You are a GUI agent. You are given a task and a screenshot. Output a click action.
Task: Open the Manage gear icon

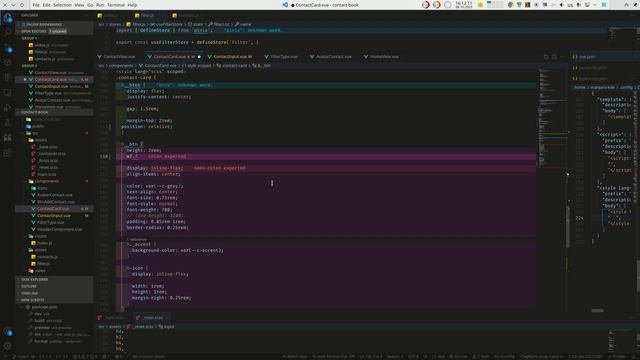8,346
